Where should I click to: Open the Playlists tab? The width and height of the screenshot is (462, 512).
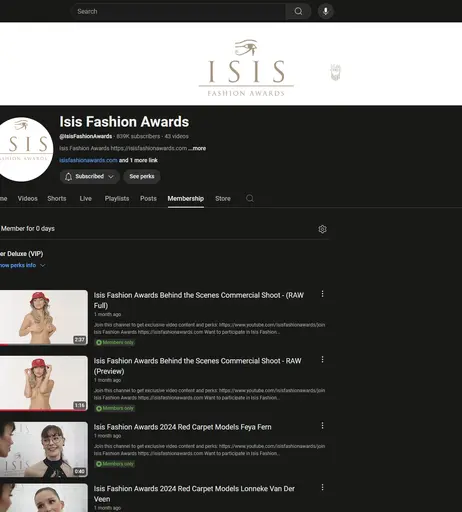coord(117,198)
